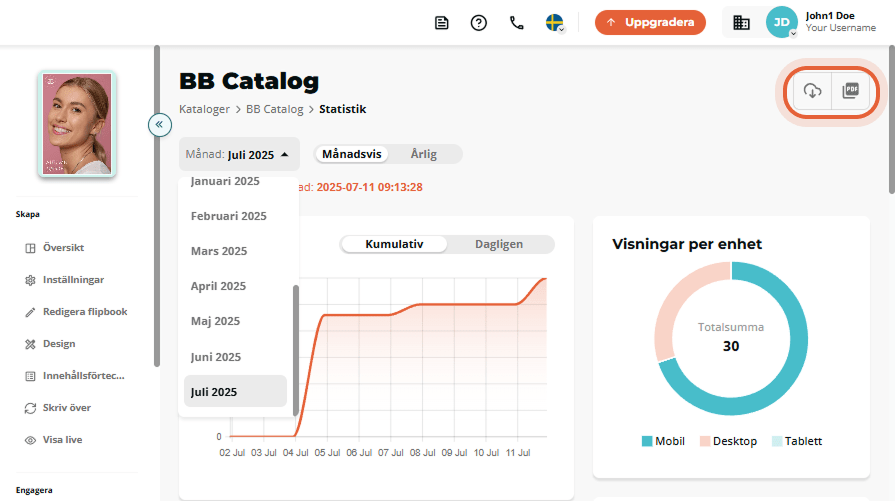Click the Totalsumma 30 donut center
The height and width of the screenshot is (501, 895).
pos(731,338)
